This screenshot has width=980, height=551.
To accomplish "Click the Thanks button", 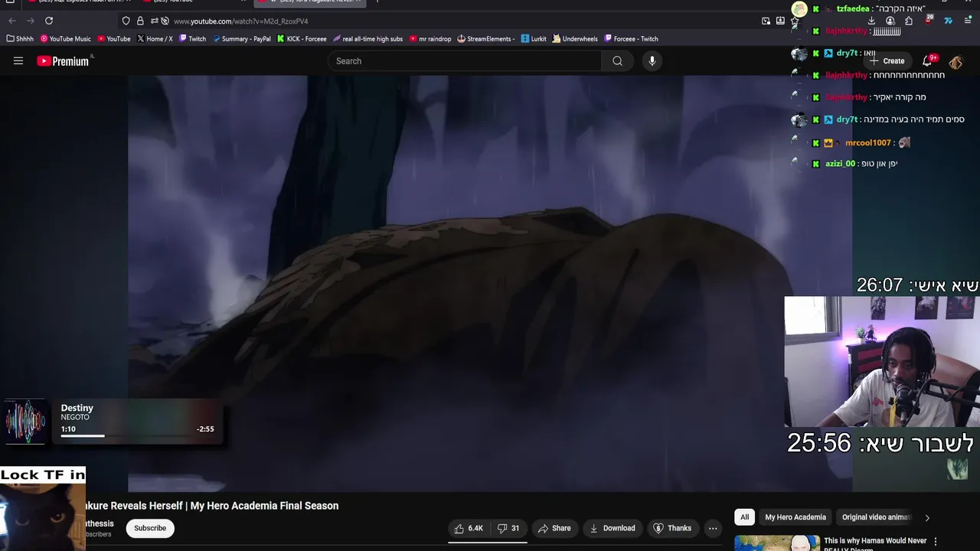I will click(x=672, y=528).
